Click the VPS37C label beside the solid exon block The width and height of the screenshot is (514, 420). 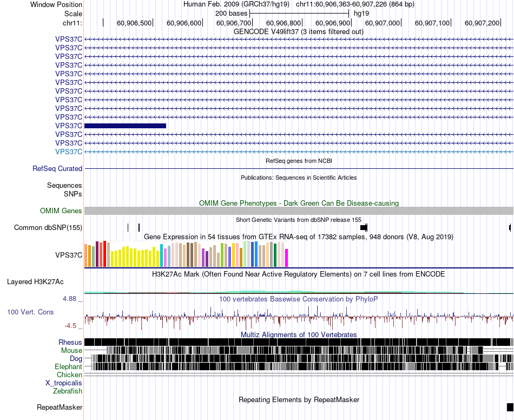(69, 126)
